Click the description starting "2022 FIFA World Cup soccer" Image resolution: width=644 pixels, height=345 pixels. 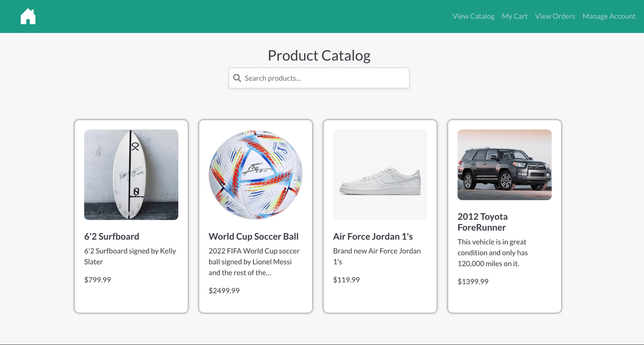click(254, 262)
